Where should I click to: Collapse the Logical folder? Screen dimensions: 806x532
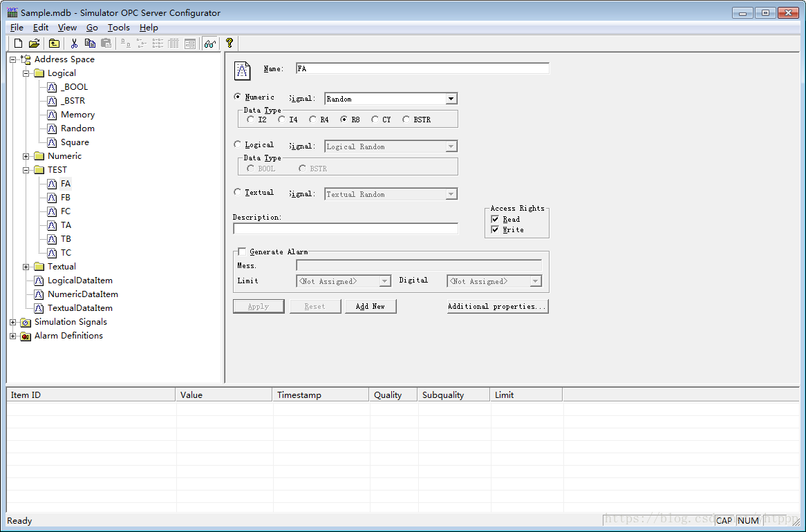point(26,73)
